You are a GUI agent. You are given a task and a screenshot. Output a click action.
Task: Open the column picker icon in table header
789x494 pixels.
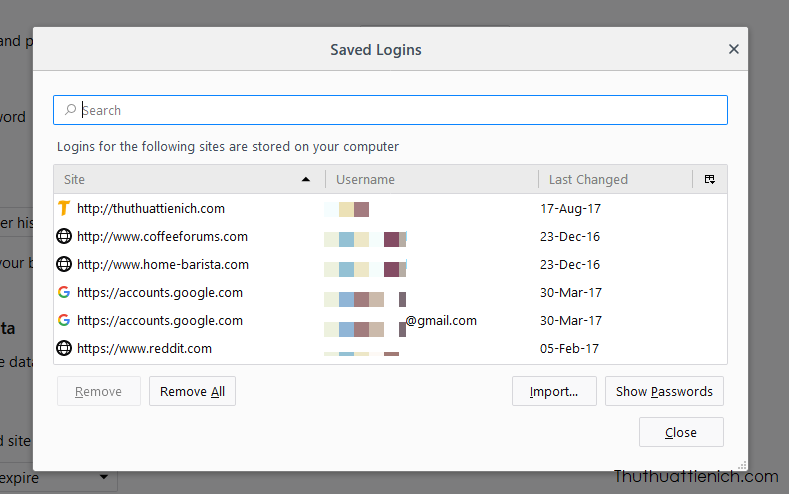[710, 180]
